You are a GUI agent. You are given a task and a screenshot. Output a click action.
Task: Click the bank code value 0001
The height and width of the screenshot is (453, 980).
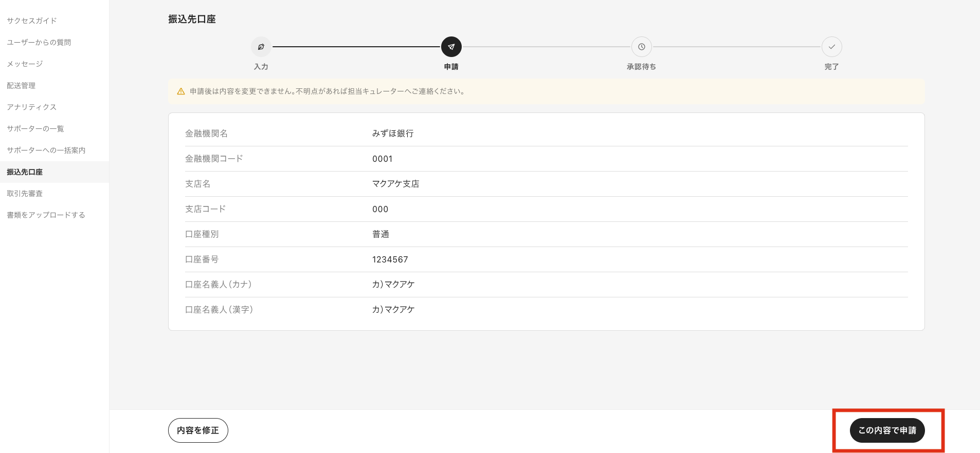[383, 159]
